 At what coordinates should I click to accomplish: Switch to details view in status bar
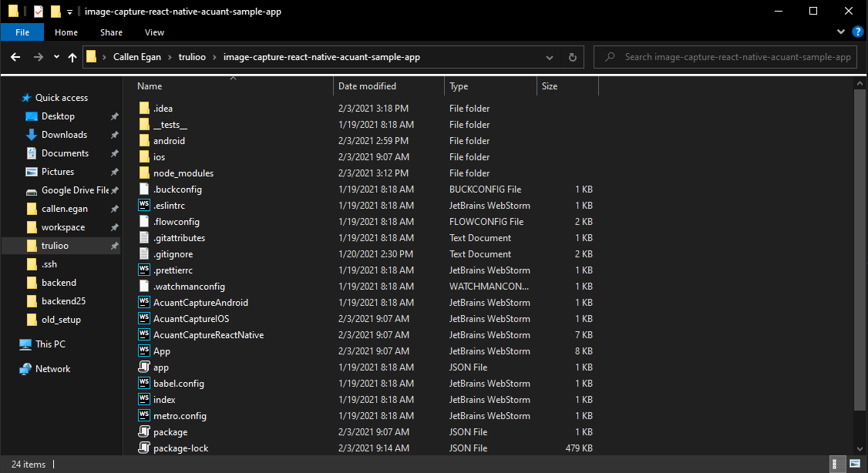pos(839,465)
